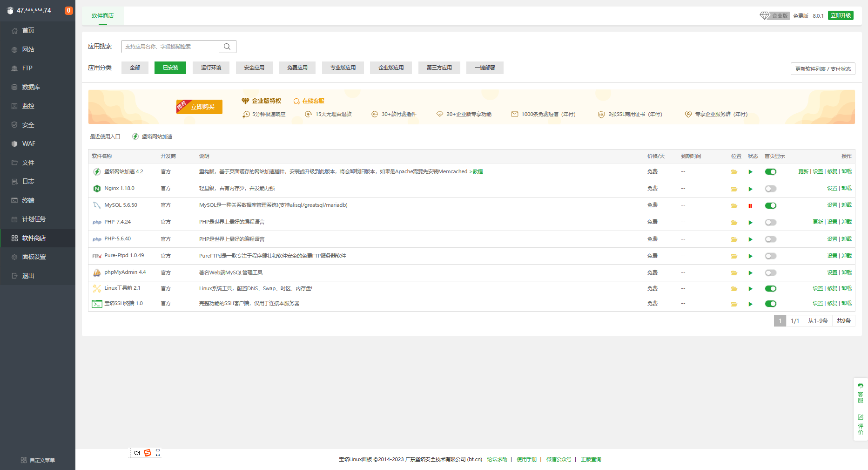Click 设置 link for MySQL 5.6.50

(x=832, y=205)
